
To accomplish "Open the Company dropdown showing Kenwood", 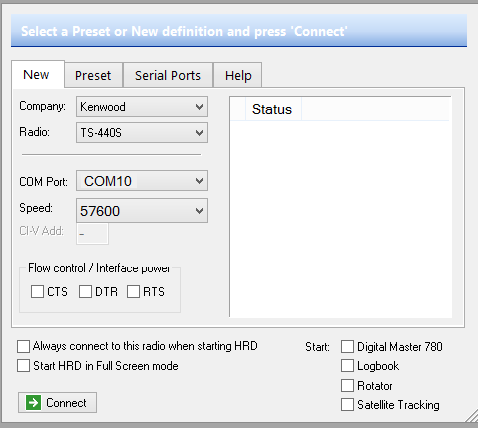I will pos(142,107).
